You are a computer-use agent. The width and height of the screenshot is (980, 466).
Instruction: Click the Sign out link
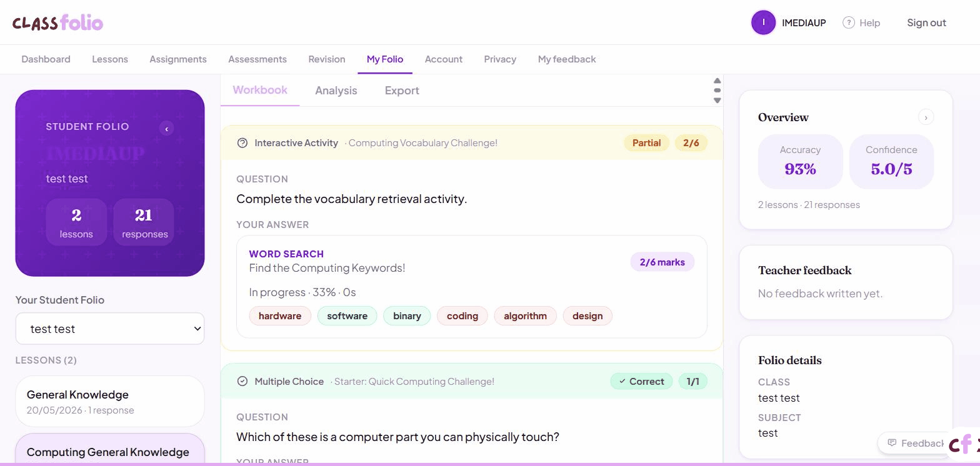(x=926, y=22)
